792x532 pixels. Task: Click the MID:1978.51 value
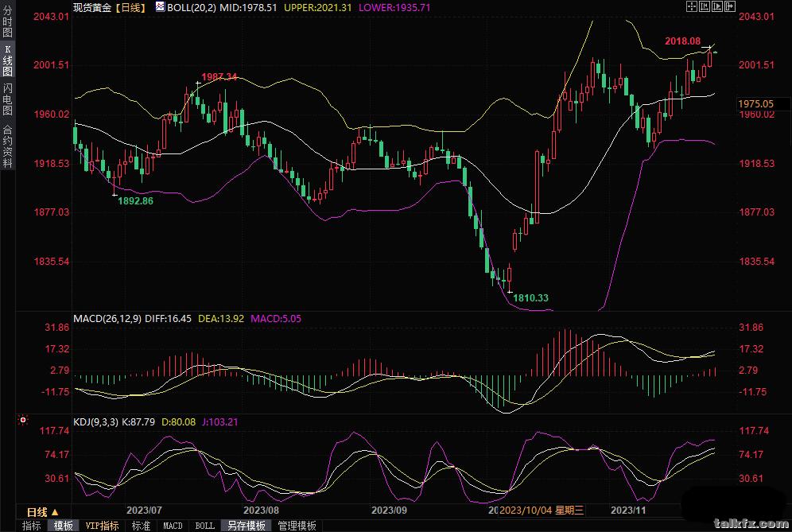pos(248,8)
